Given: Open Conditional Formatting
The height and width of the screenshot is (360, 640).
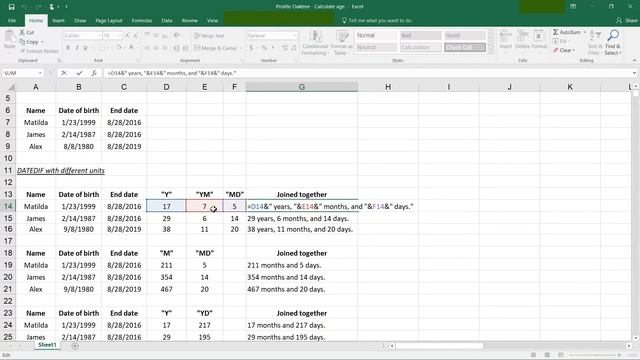Looking at the screenshot, I should [316, 42].
